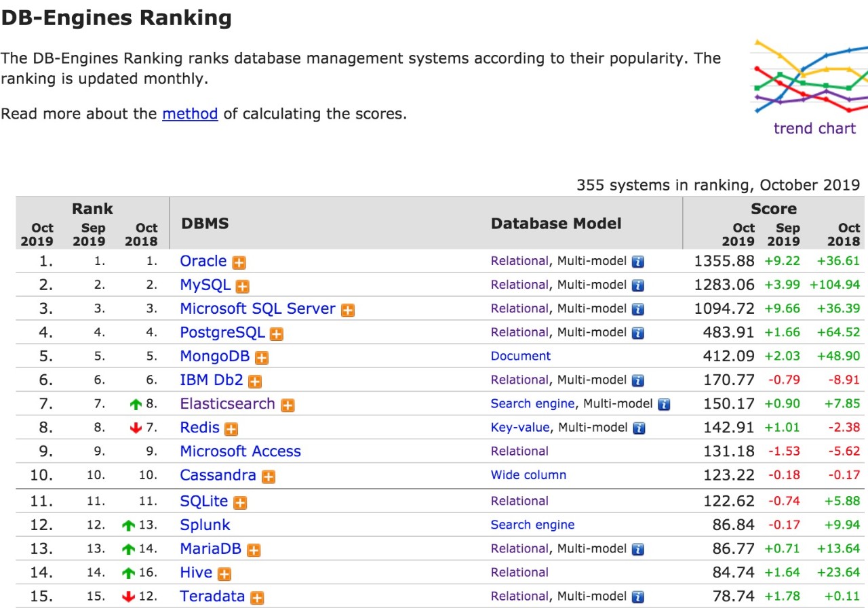Open the Elasticsearch DBMS link
The height and width of the screenshot is (608, 868).
click(228, 404)
